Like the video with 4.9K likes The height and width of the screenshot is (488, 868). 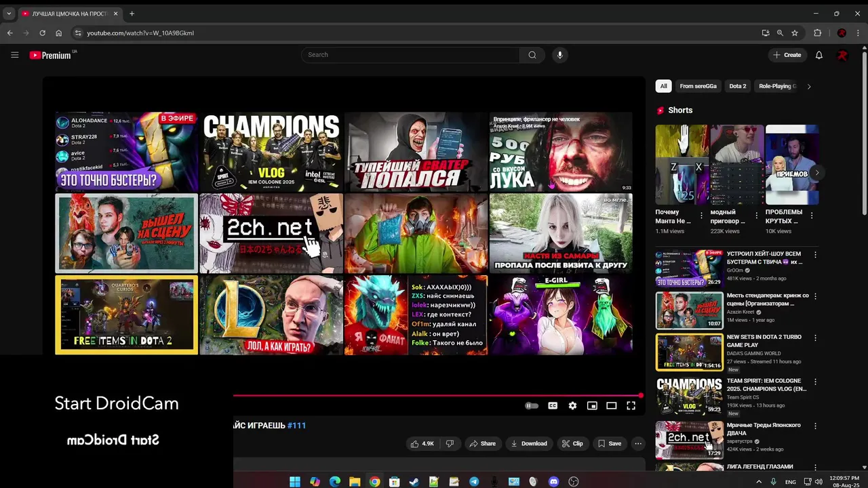point(422,444)
